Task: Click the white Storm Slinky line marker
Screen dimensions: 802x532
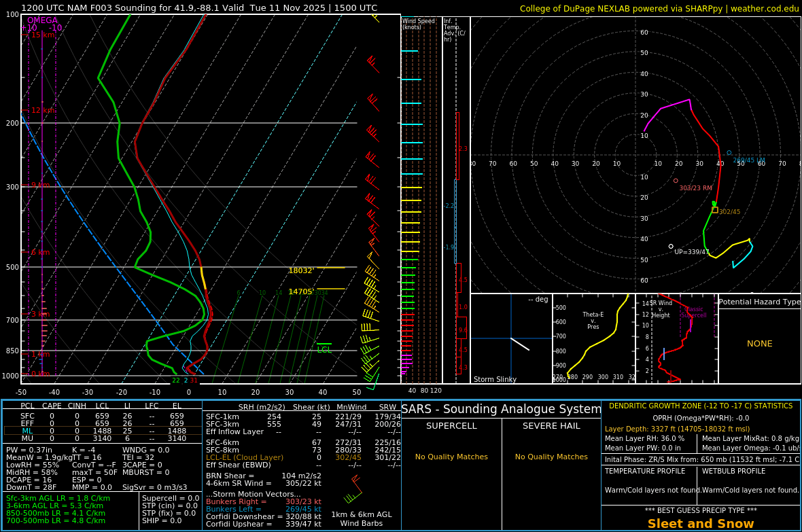Action: 520,344
